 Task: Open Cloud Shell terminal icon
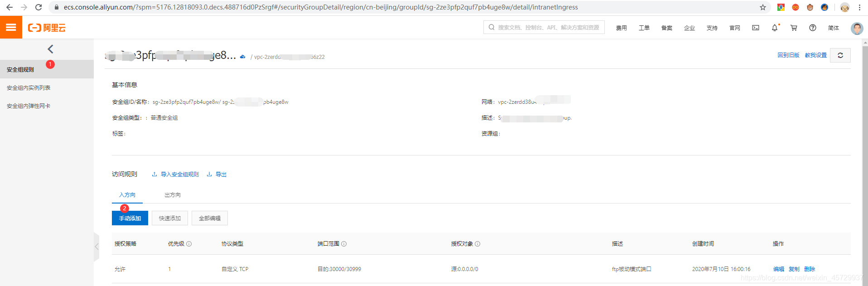pos(756,28)
